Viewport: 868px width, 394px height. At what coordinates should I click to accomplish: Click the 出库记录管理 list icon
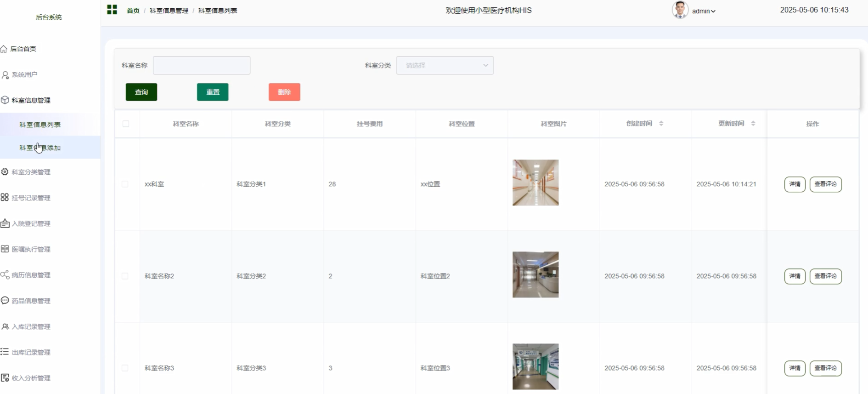5,352
